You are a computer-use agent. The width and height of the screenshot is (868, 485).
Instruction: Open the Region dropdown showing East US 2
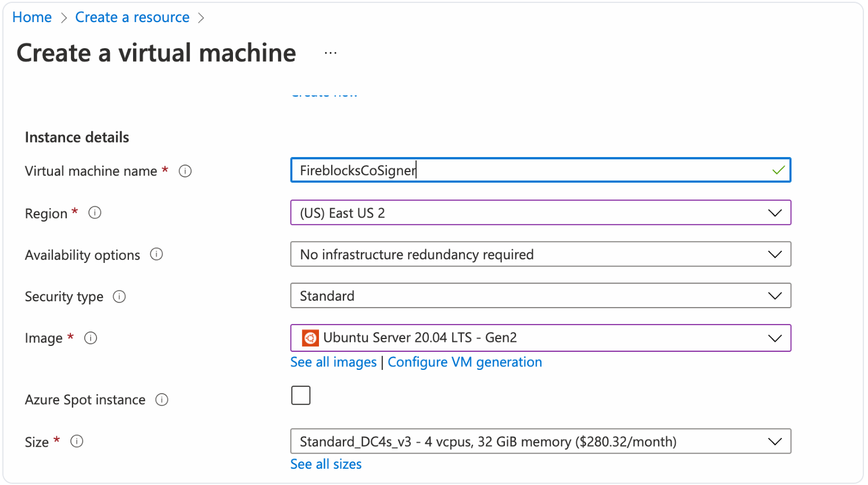coord(541,213)
